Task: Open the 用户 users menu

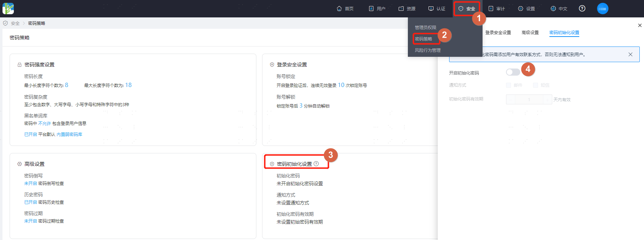Action: coord(377,9)
